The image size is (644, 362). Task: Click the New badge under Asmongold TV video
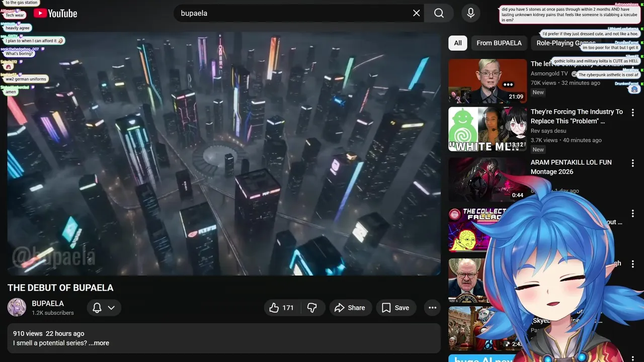click(x=538, y=92)
